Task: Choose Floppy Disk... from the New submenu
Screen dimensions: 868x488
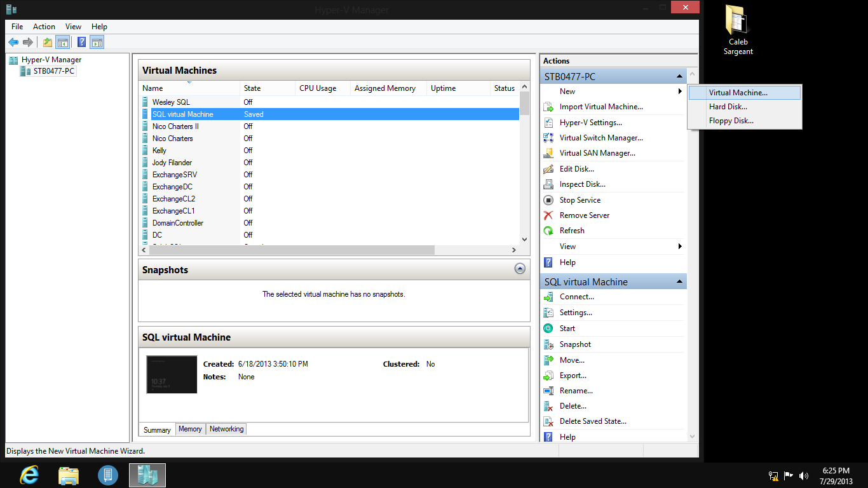Action: click(x=745, y=121)
